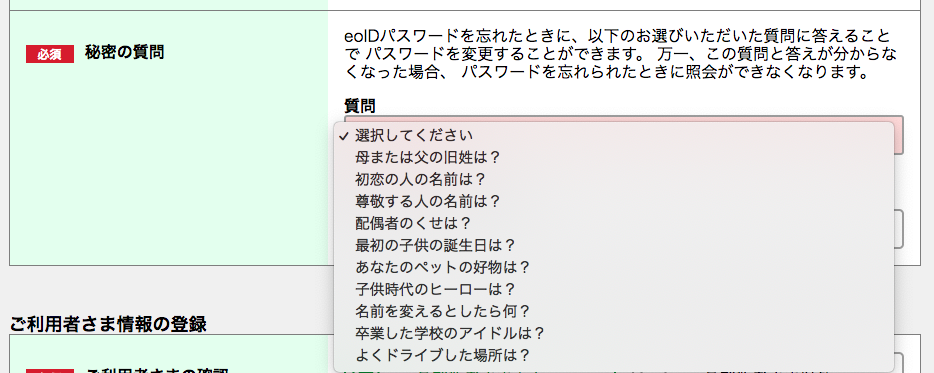Viewport: 934px width, 373px height.
Task: Click the ご利用者さま情報の登録 section heading
Action: [108, 324]
